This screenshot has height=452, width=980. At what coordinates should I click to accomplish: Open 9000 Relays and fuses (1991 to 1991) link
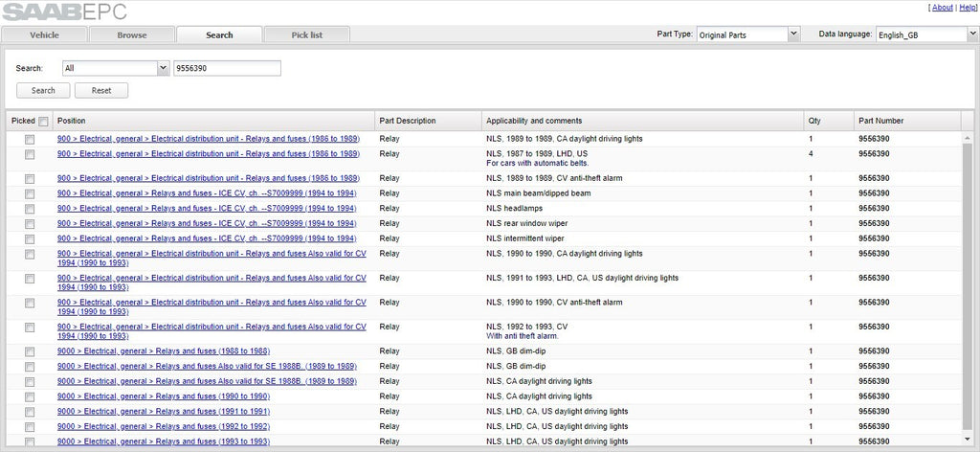pyautogui.click(x=164, y=412)
